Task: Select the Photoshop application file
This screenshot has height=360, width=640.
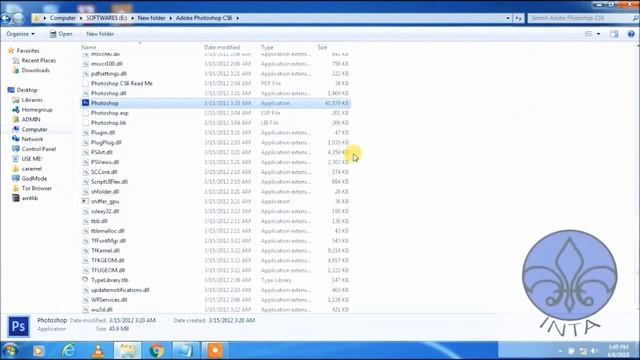Action: (216, 103)
